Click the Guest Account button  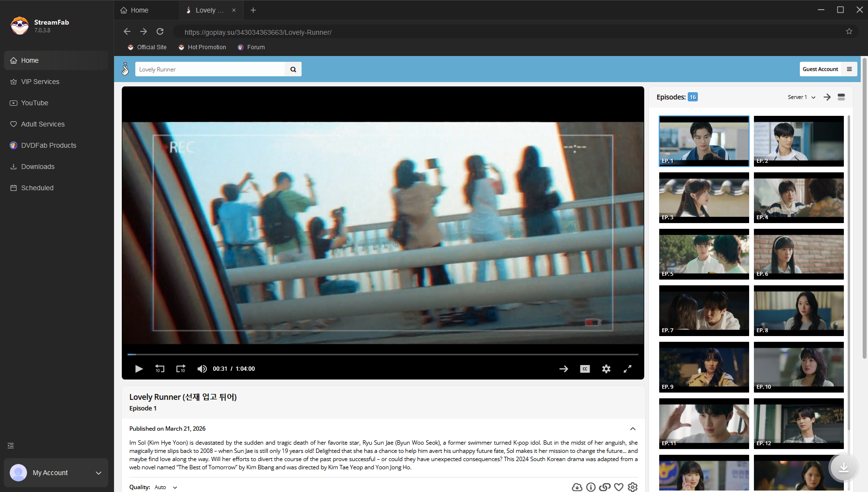click(x=821, y=69)
